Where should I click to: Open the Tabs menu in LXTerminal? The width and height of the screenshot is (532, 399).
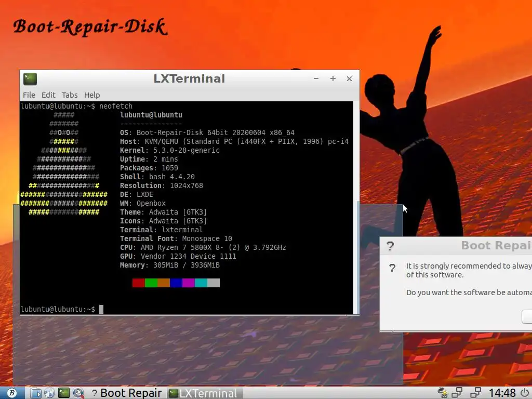coord(70,95)
